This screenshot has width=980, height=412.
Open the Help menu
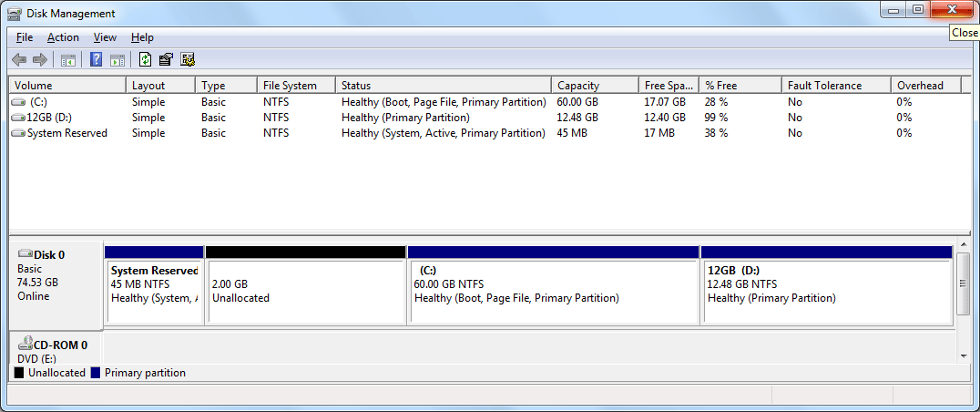click(142, 37)
